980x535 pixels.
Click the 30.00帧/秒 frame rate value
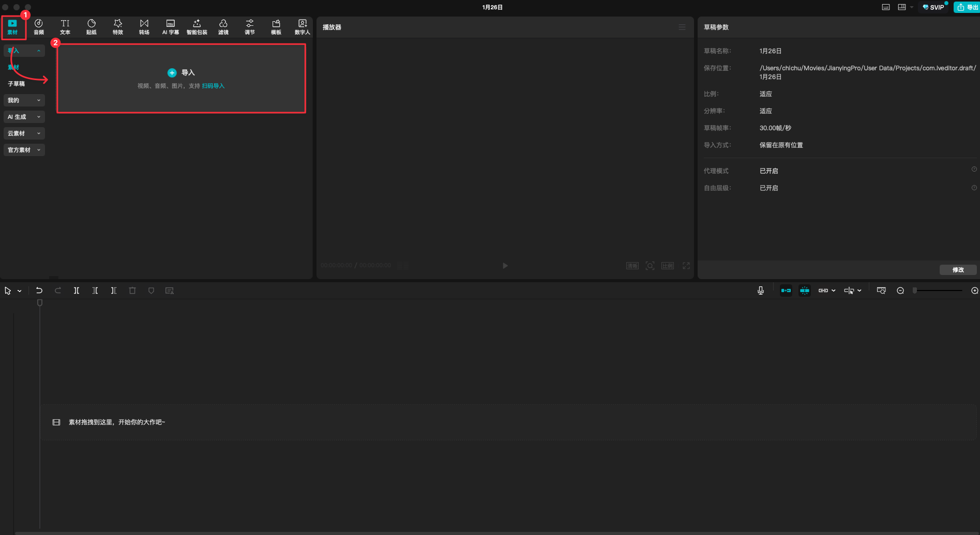click(775, 128)
